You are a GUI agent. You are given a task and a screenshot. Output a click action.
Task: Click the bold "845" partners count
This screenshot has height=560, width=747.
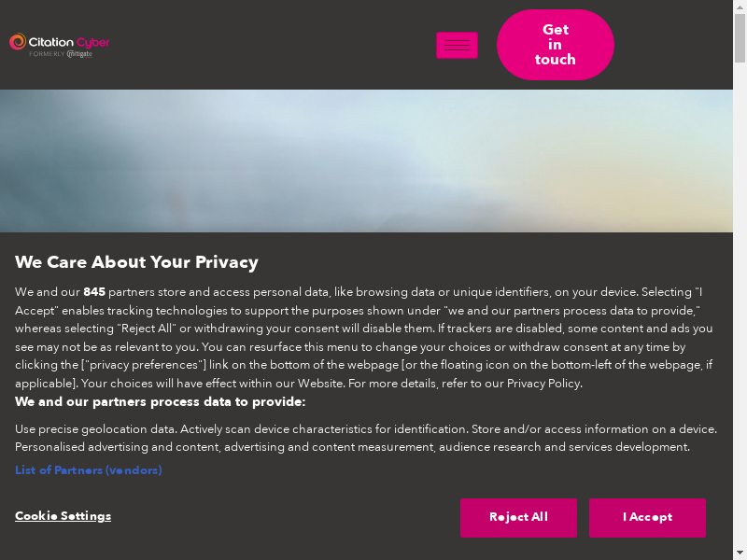click(x=94, y=292)
